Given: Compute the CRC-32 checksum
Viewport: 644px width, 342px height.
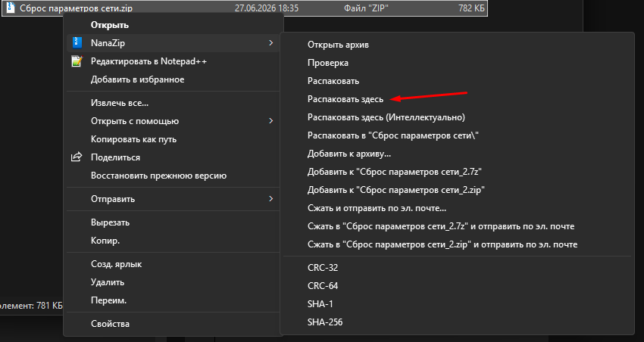Looking at the screenshot, I should [x=323, y=268].
